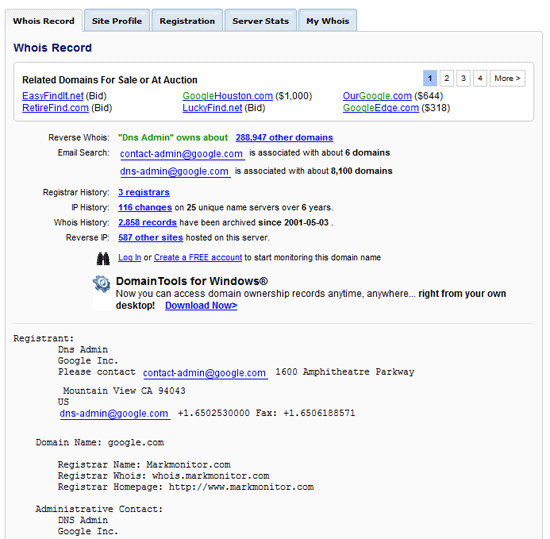Click the 'DomainTools for Windows®' heading

pos(192,281)
